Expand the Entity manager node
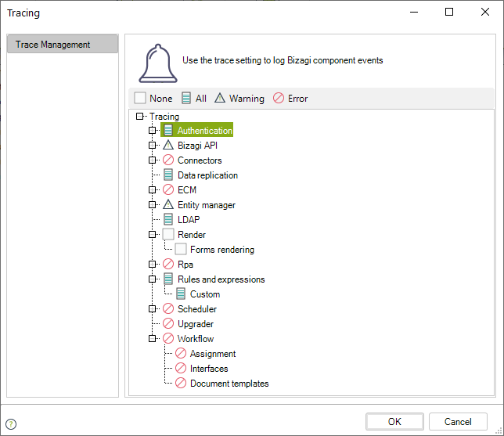The width and height of the screenshot is (504, 436). point(152,204)
